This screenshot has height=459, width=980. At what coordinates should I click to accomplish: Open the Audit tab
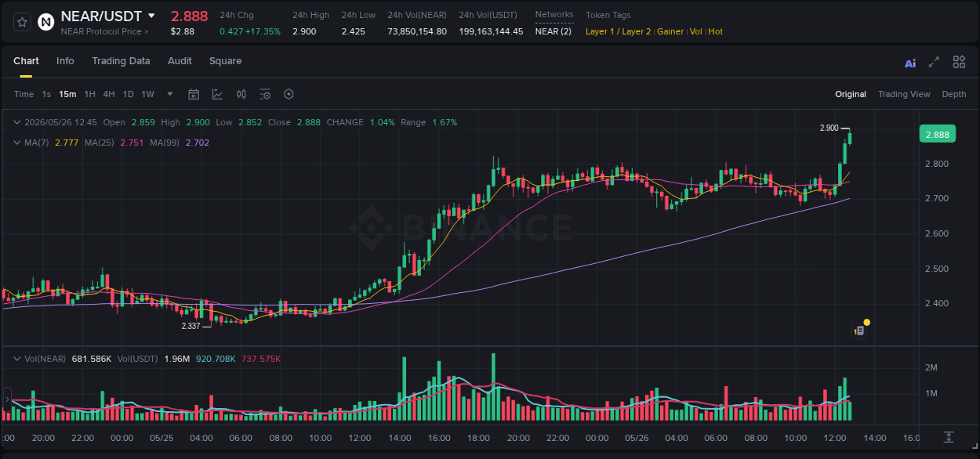click(x=180, y=61)
